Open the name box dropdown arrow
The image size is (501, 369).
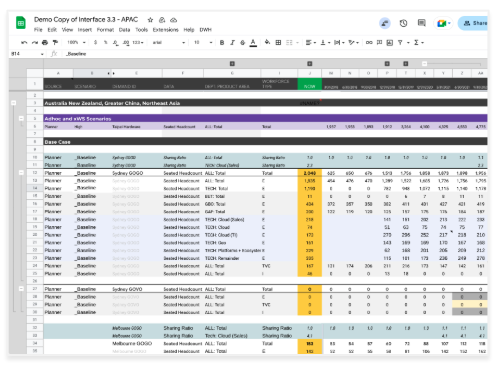(42, 54)
